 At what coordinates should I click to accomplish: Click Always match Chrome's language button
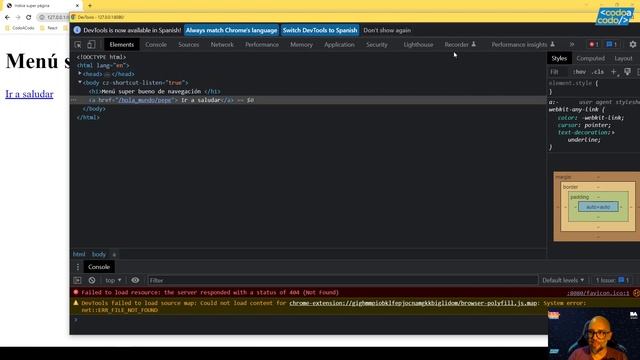231,30
